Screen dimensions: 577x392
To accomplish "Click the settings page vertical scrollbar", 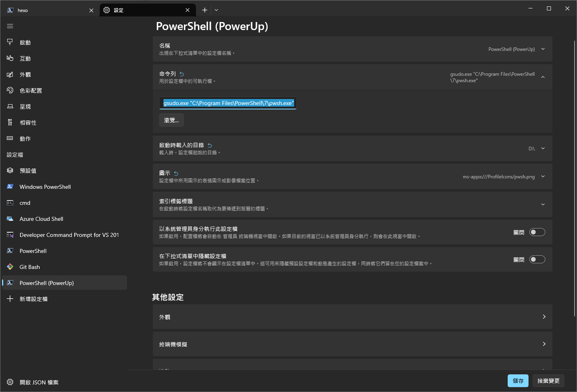I will pyautogui.click(x=575, y=178).
